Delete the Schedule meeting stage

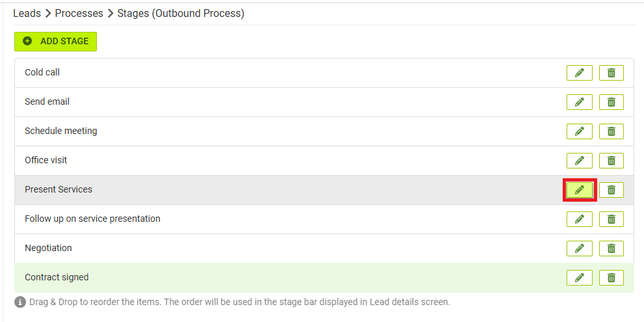pos(611,131)
